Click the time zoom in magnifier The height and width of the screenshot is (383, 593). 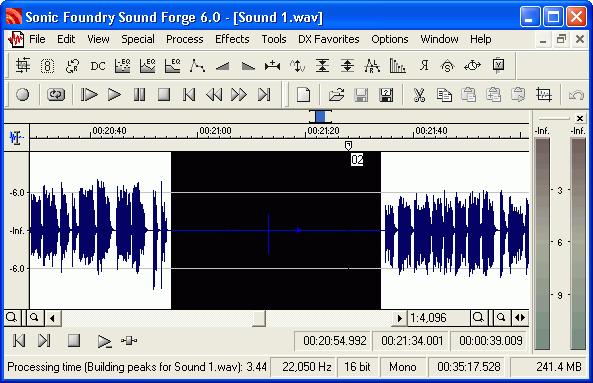click(479, 318)
